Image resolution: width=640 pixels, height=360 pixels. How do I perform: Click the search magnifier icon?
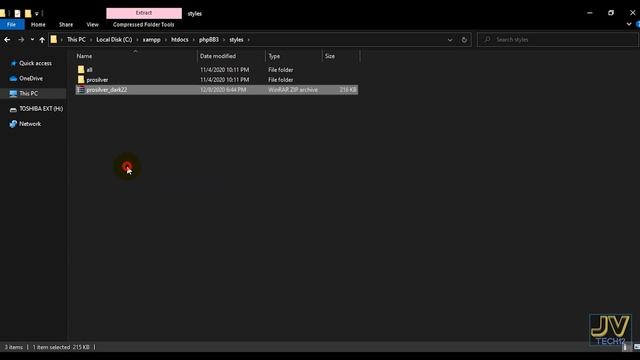coord(487,40)
